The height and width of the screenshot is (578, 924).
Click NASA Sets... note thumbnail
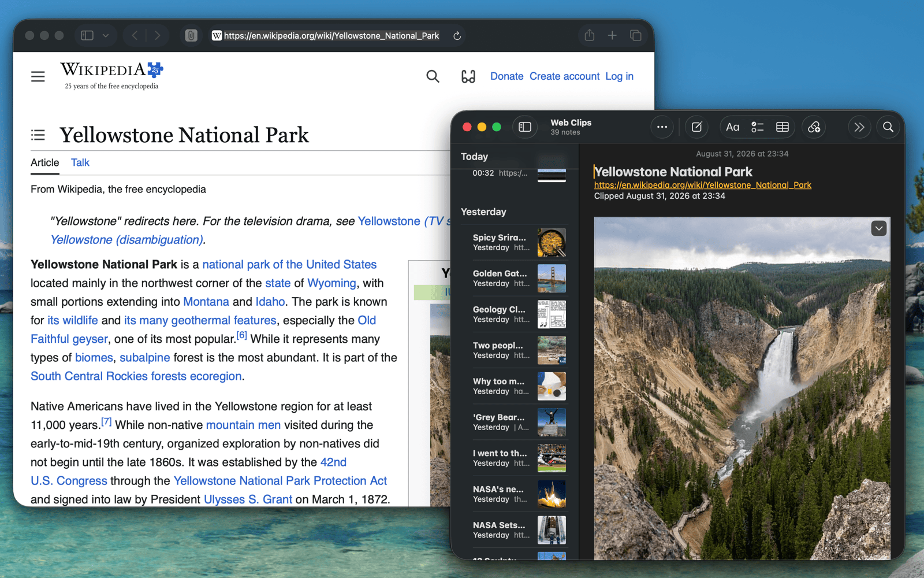pos(552,530)
